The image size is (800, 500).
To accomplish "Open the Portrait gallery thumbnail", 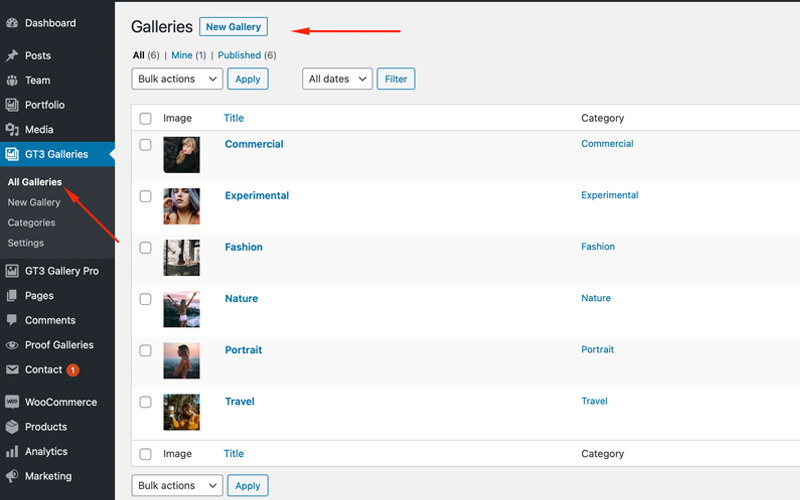I will pyautogui.click(x=182, y=361).
